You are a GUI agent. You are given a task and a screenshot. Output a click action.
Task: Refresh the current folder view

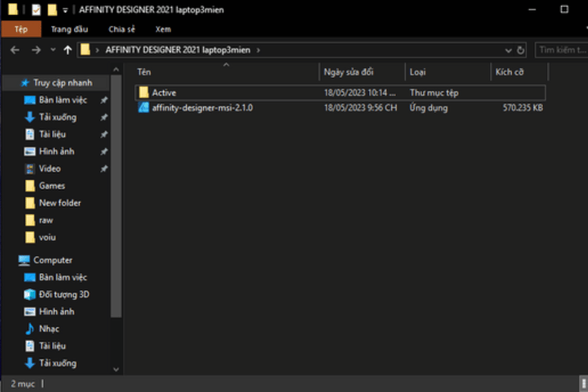521,50
